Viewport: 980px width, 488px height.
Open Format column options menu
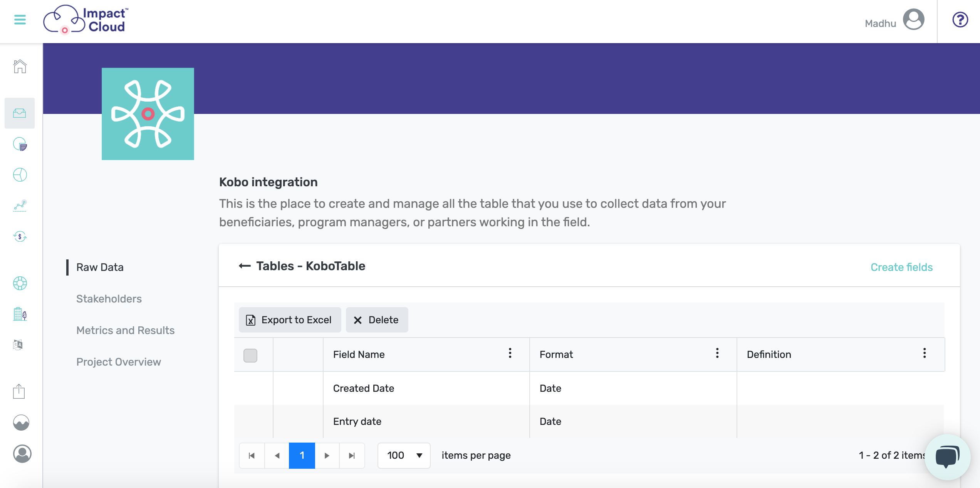(717, 353)
